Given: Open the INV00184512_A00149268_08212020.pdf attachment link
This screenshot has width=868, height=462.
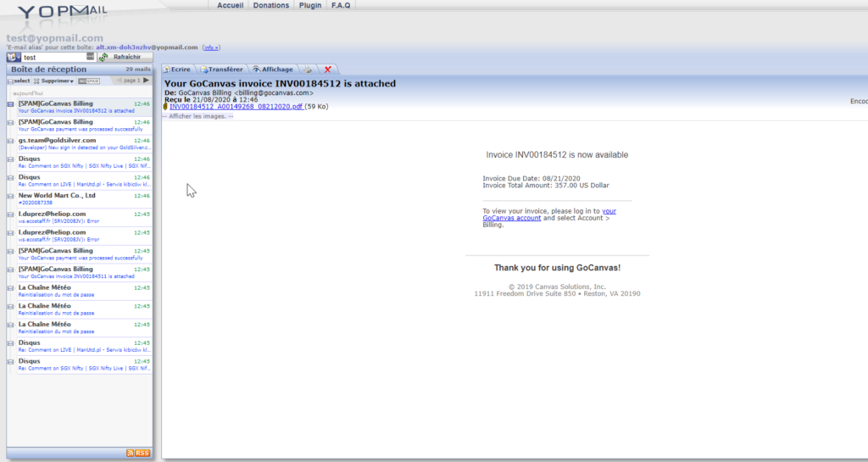Looking at the screenshot, I should (236, 106).
